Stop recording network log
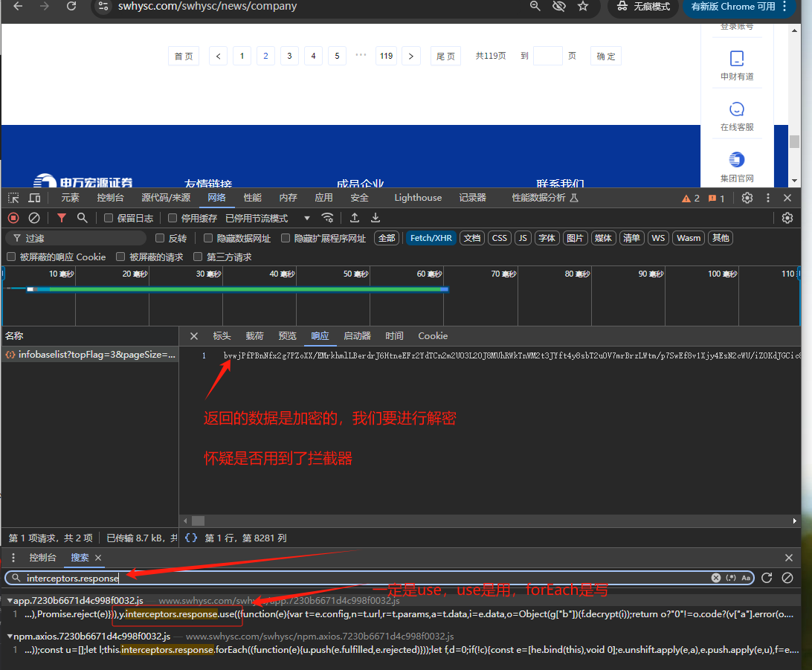This screenshot has height=670, width=812. 13,218
